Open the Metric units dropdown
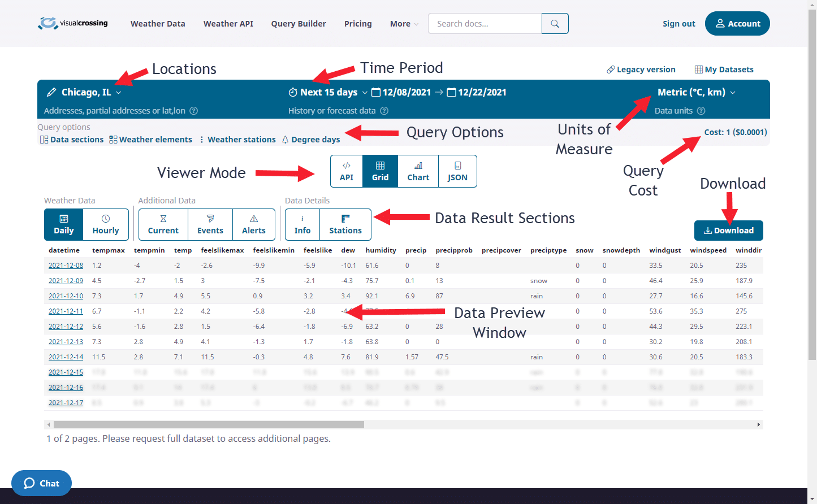 695,92
